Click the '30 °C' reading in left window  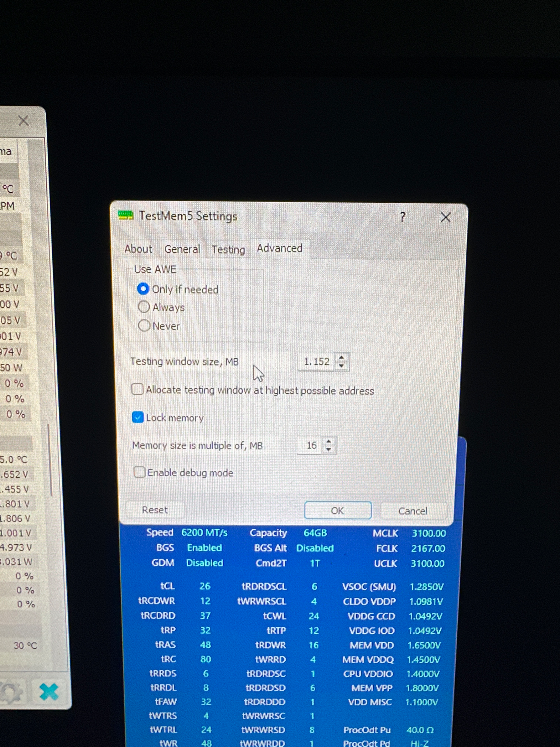[25, 645]
